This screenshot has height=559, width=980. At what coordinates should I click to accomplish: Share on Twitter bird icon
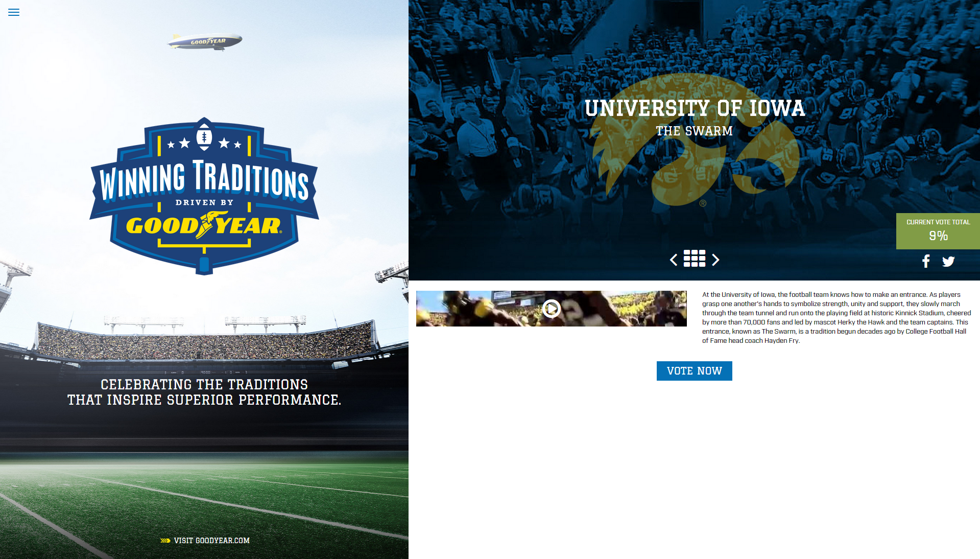pyautogui.click(x=948, y=262)
